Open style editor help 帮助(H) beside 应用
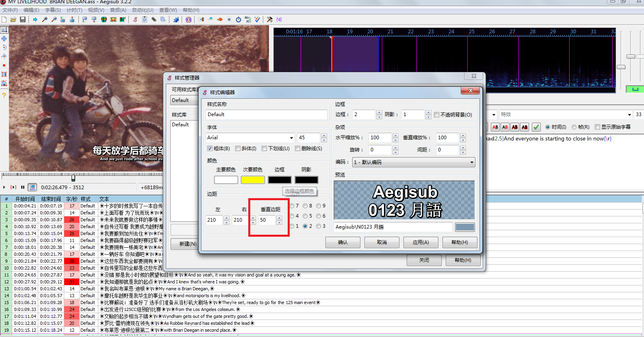The height and width of the screenshot is (337, 644). [x=460, y=242]
